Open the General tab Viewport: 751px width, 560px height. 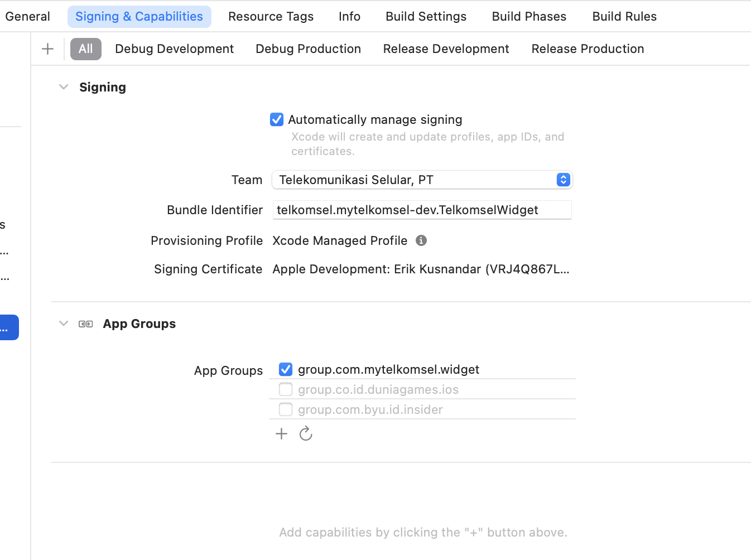pyautogui.click(x=27, y=17)
